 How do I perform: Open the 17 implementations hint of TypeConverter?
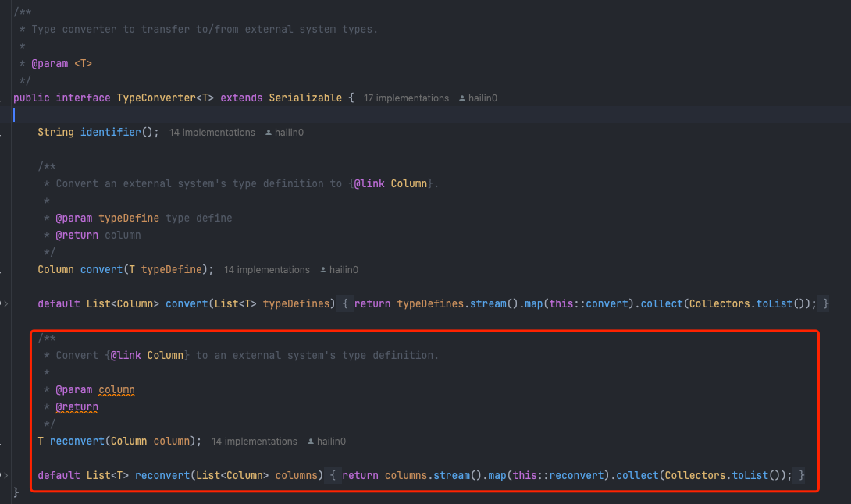(x=406, y=98)
